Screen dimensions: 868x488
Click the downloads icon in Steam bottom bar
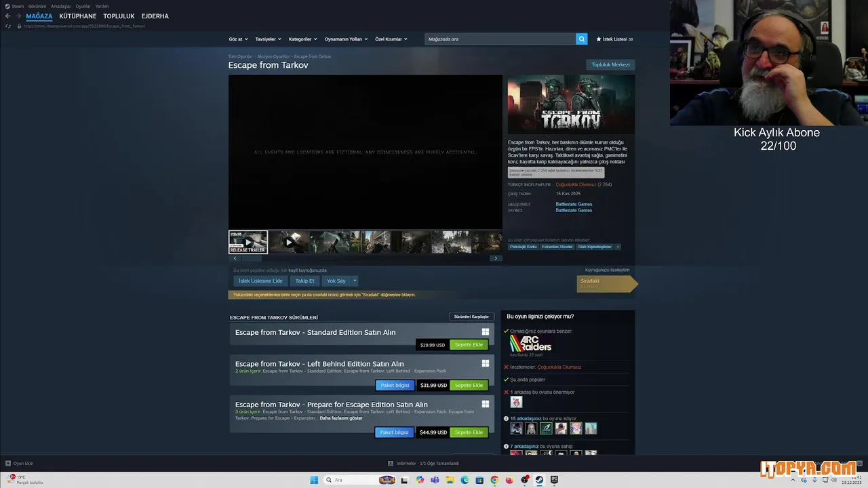point(391,464)
